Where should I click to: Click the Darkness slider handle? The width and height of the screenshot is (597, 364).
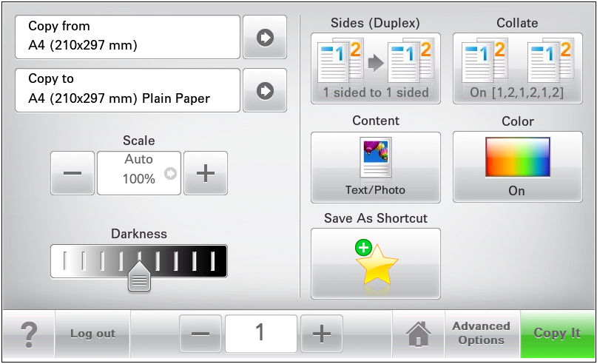click(x=139, y=279)
